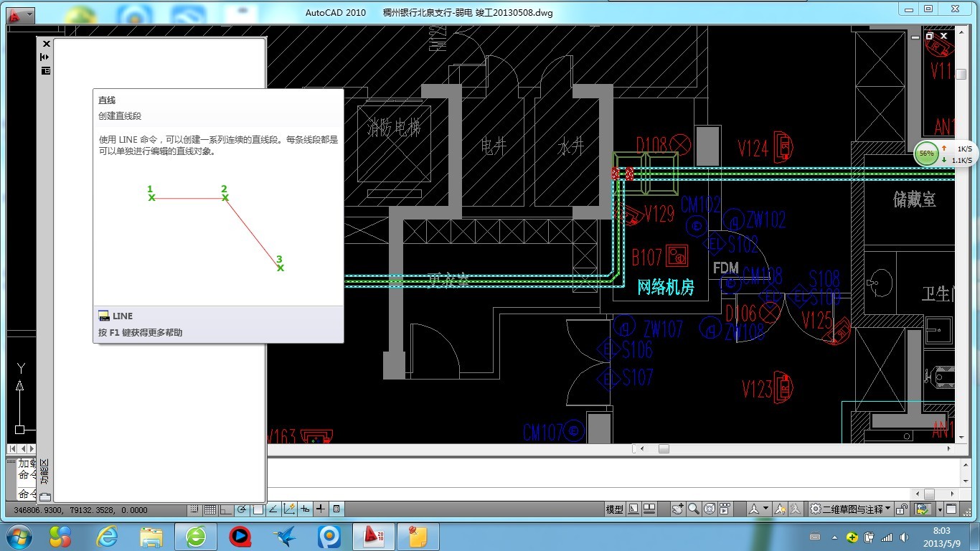Switch to 360 browser on taskbar
980x551 pixels.
point(196,536)
